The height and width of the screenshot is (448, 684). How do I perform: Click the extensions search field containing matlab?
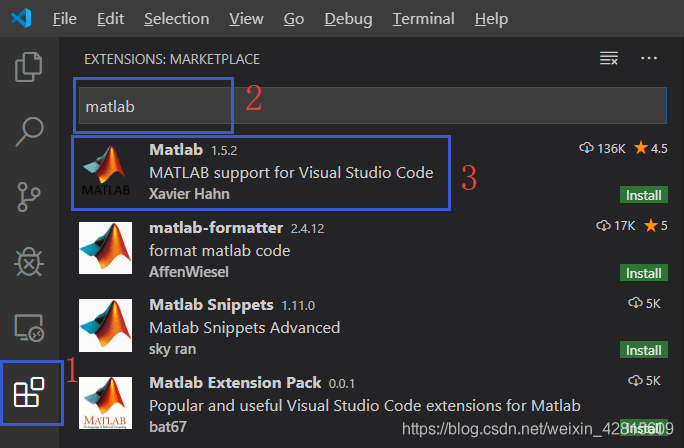point(373,106)
